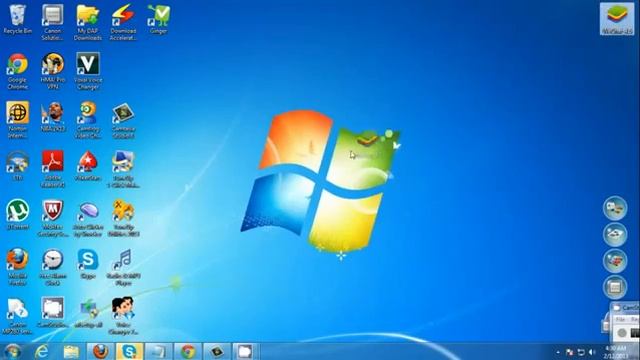Open the Windows Start menu
This screenshot has width=640, height=360.
coord(13,351)
